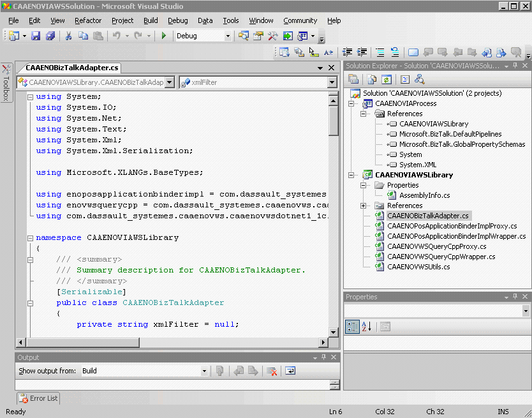
Task: Open the Tools menu
Action: tap(231, 20)
